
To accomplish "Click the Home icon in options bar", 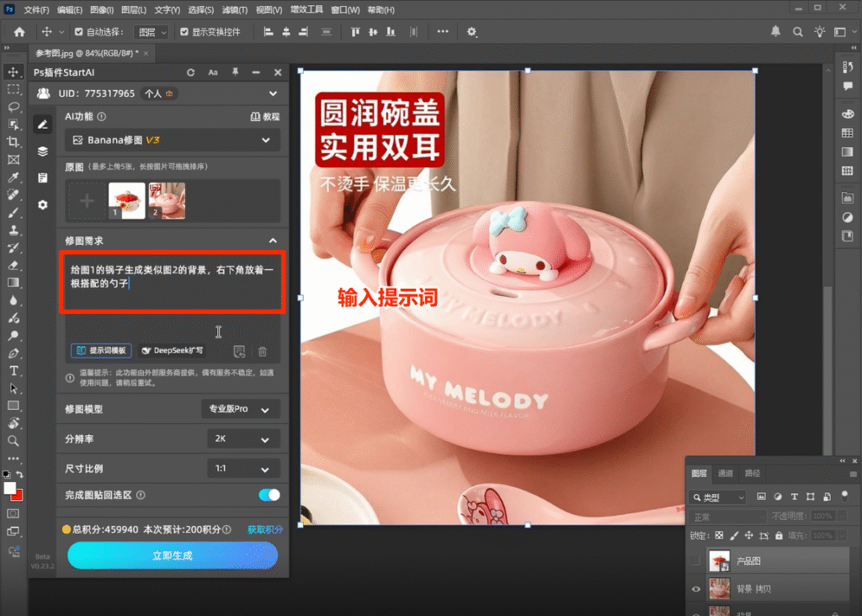I will (x=19, y=32).
